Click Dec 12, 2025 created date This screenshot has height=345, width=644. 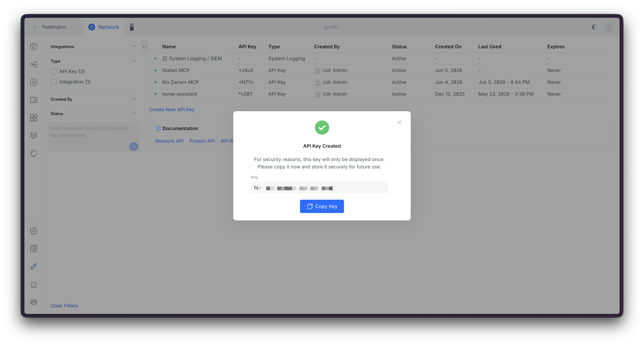coord(450,94)
